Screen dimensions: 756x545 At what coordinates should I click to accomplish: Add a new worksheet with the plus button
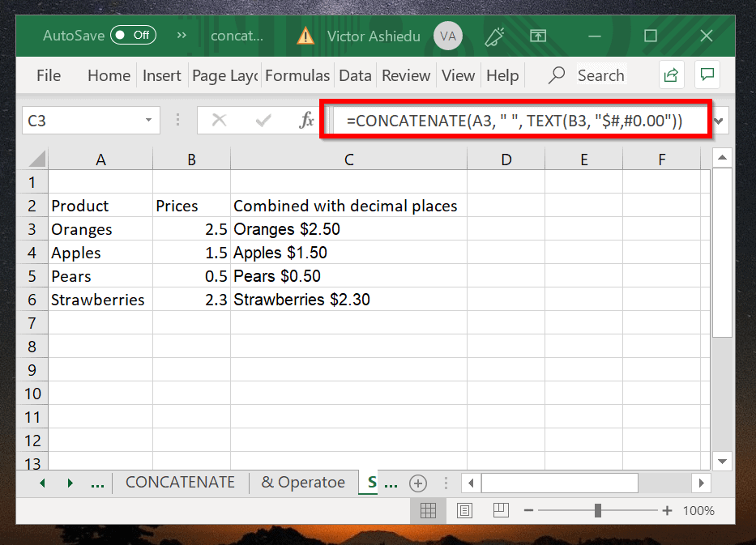[x=418, y=483]
